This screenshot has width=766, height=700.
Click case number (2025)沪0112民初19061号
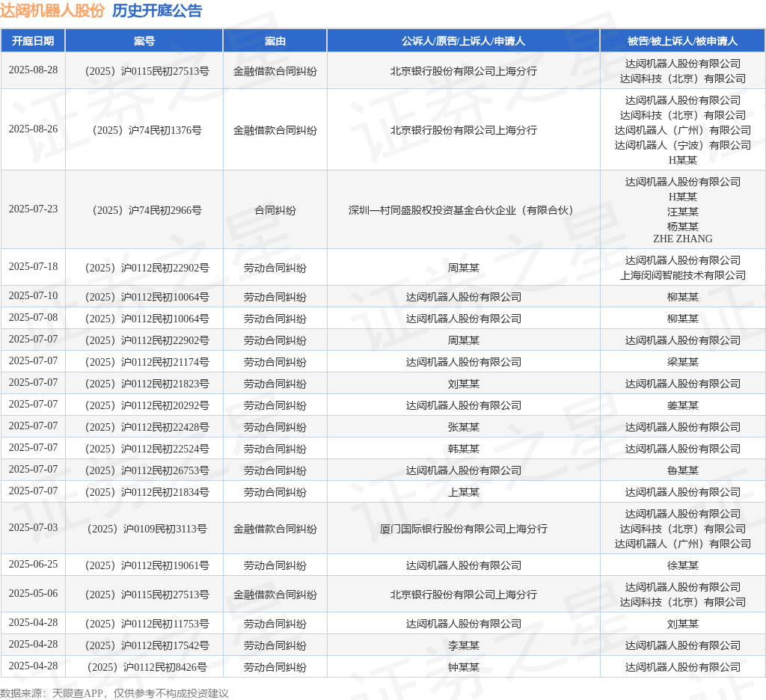point(147,565)
